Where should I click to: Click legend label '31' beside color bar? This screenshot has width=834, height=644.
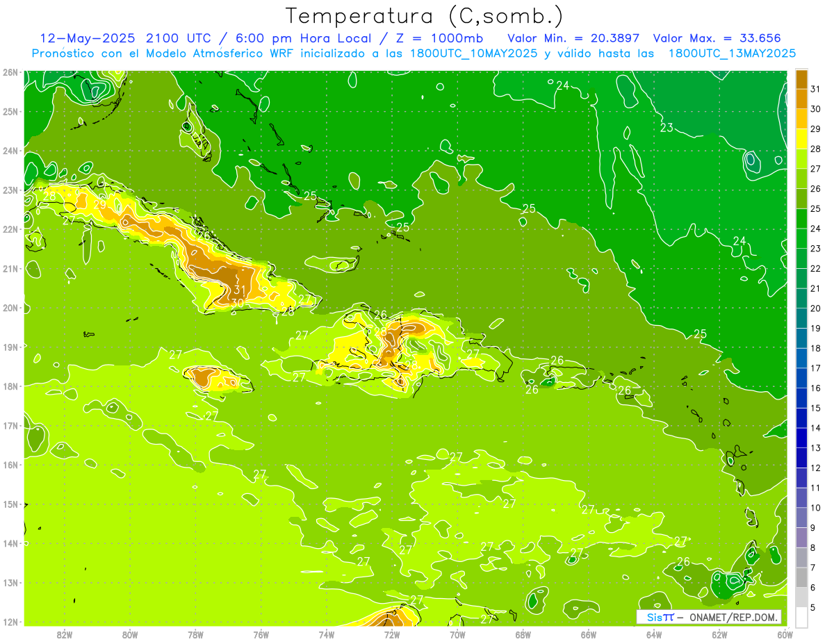815,89
